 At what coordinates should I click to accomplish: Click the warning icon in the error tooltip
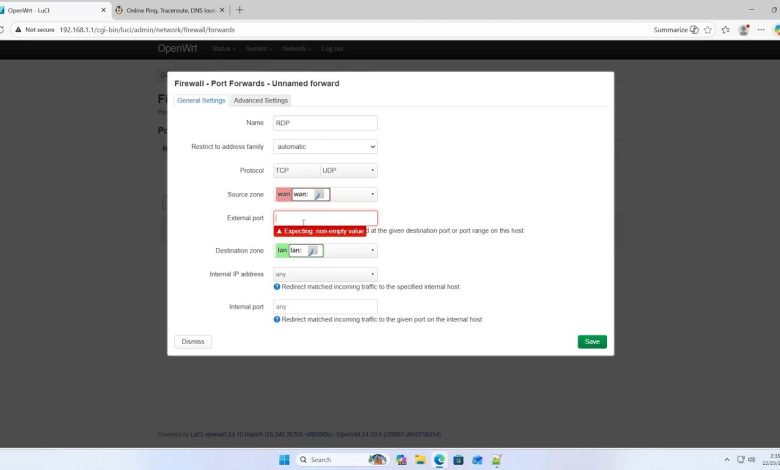279,231
